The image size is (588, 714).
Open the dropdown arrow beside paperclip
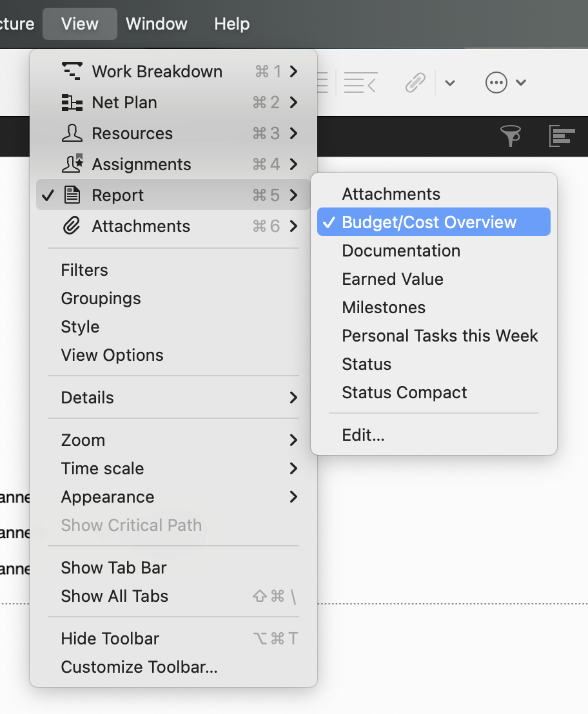coord(450,82)
